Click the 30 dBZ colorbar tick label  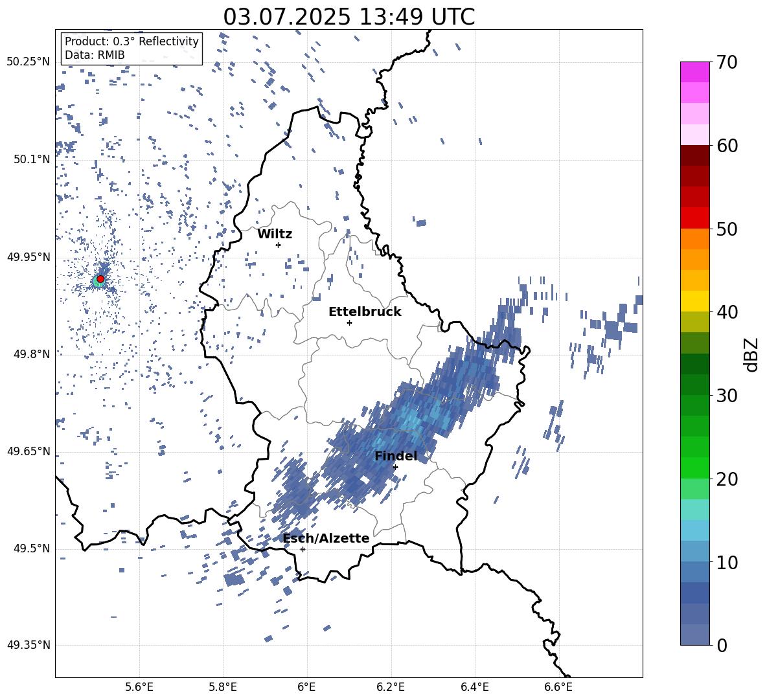click(x=727, y=396)
